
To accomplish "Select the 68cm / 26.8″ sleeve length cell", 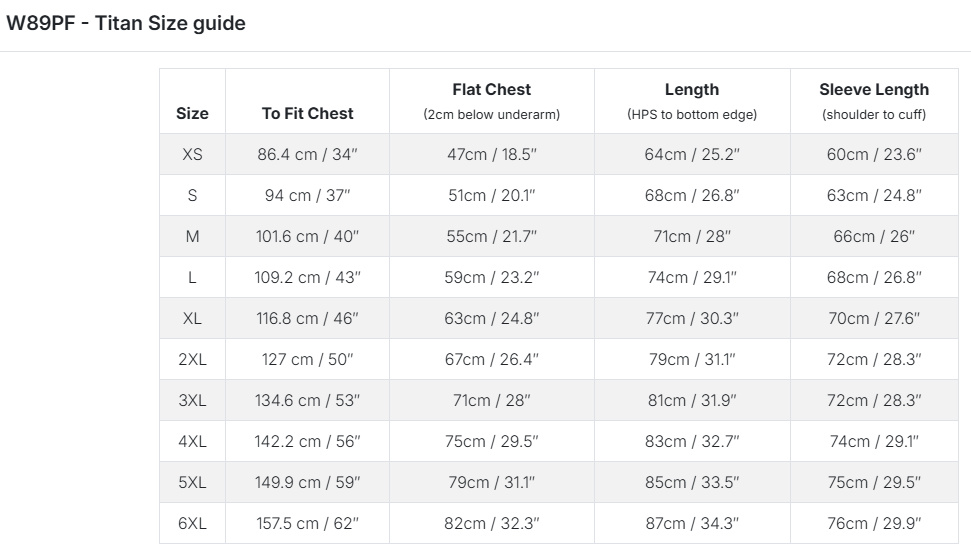I will [x=874, y=277].
